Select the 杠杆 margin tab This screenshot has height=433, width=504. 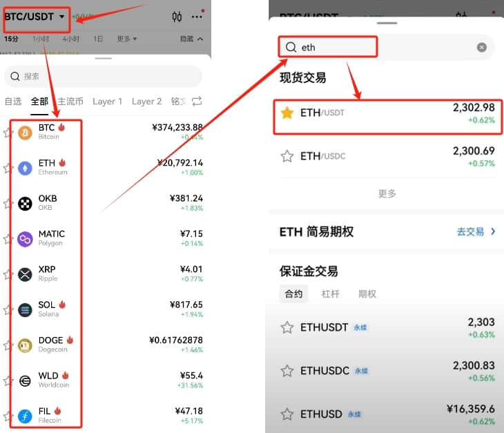point(331,294)
